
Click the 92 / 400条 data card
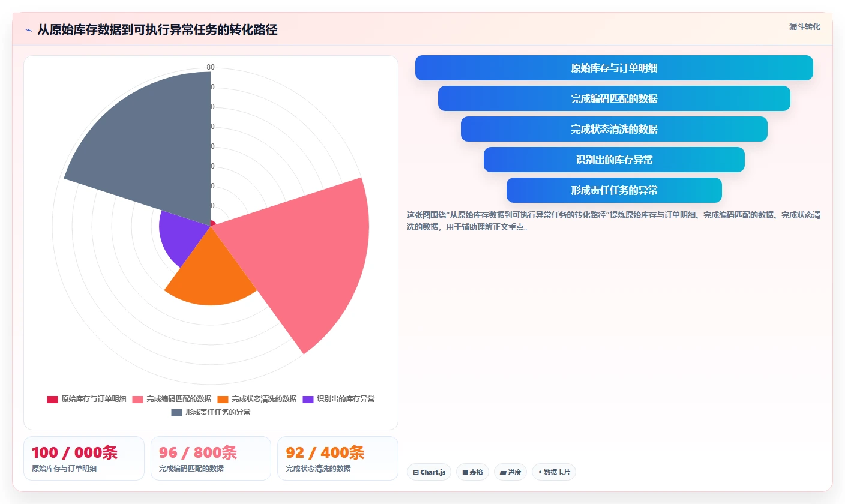coord(338,458)
